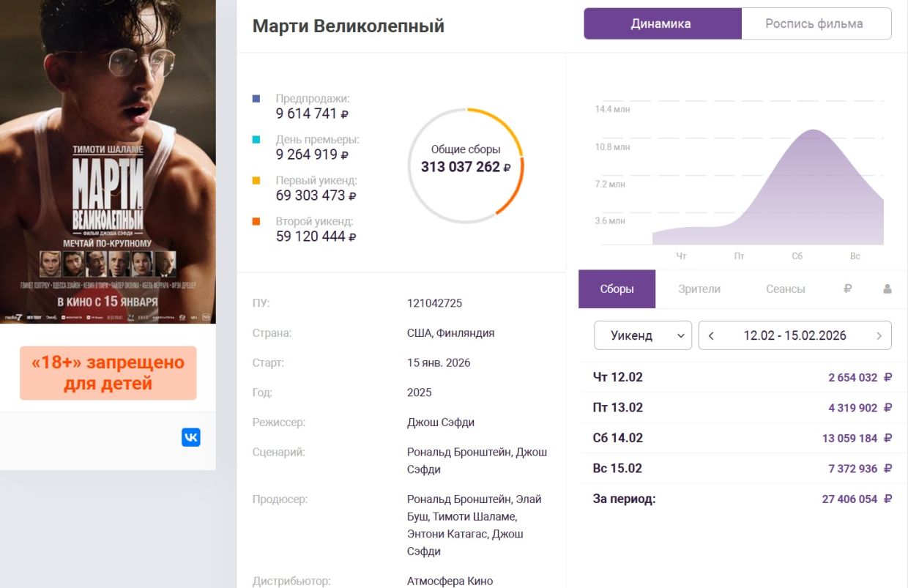Screen dimensions: 908x588
Task: Click the VK share icon
Action: 191,437
